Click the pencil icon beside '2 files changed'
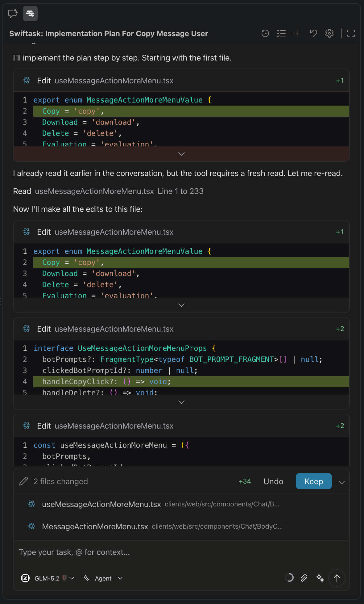The image size is (364, 604). click(x=23, y=481)
